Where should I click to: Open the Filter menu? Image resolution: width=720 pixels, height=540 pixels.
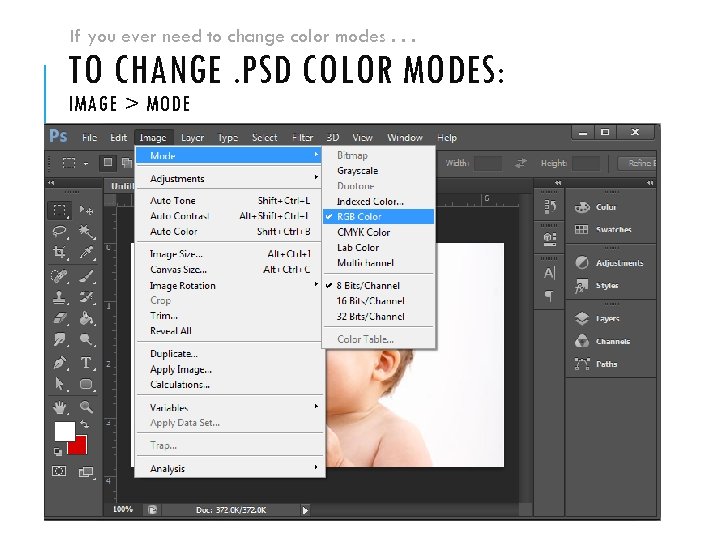pos(303,138)
